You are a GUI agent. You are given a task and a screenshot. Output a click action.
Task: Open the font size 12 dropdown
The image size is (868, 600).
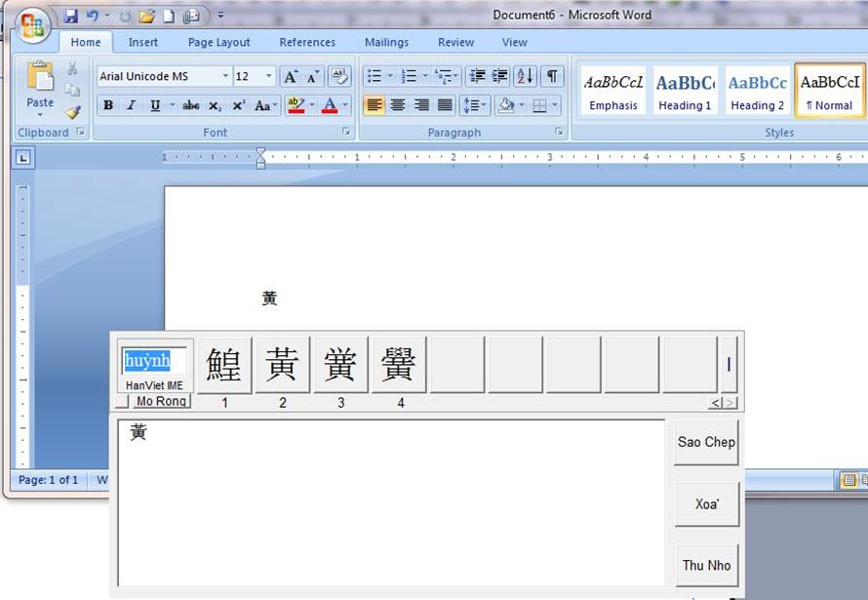pyautogui.click(x=268, y=76)
